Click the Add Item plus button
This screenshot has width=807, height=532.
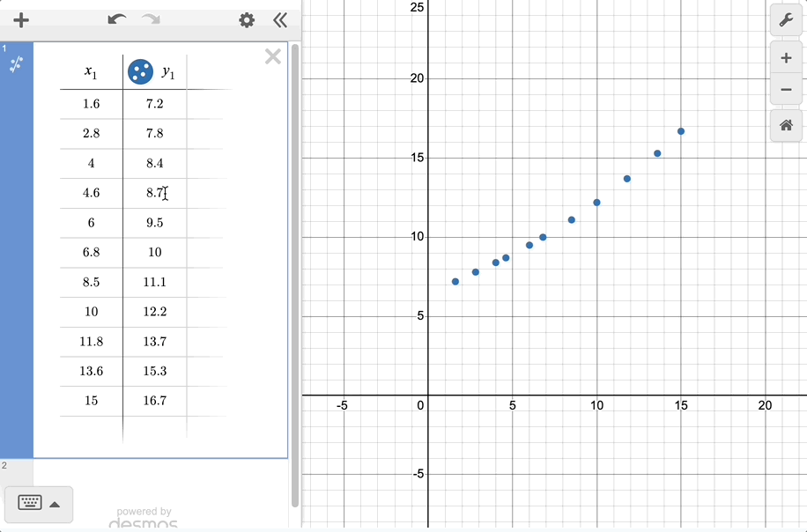click(21, 20)
